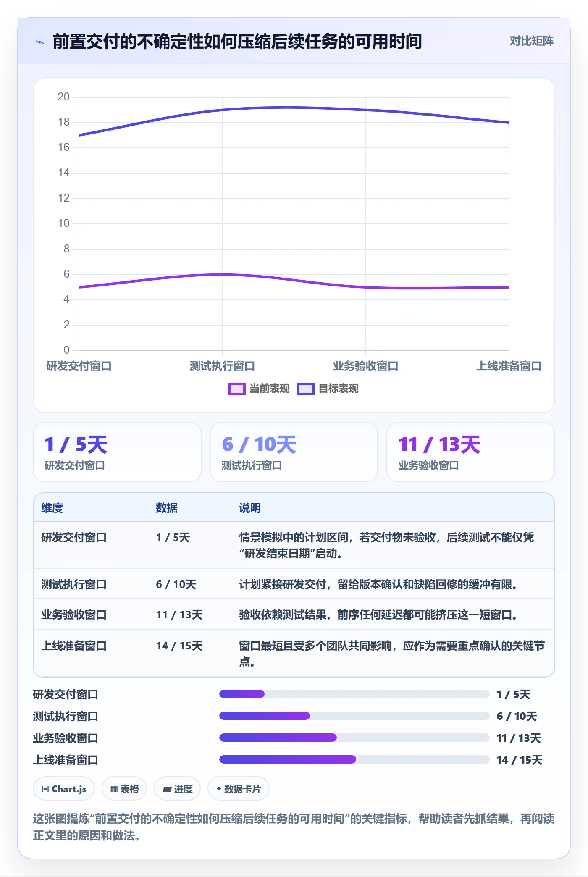
Task: Click the y-axis value 20 on chart
Action: pos(63,97)
